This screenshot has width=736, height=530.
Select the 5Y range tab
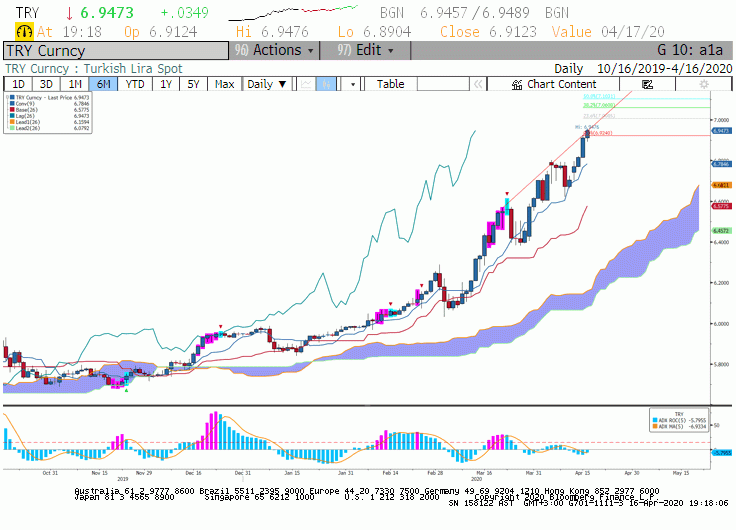[x=193, y=84]
